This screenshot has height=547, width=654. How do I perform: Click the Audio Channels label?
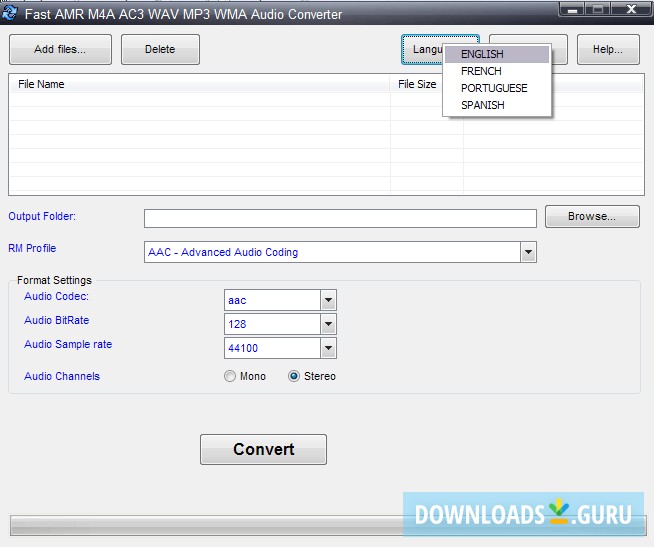pyautogui.click(x=62, y=376)
